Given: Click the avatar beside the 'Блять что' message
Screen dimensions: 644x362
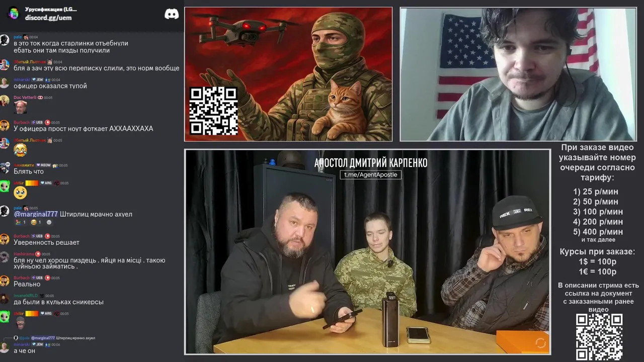Looking at the screenshot, I should [x=5, y=168].
